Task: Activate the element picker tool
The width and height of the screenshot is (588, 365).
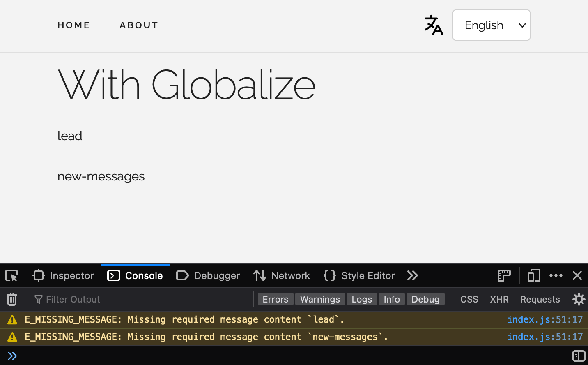Action: click(11, 275)
